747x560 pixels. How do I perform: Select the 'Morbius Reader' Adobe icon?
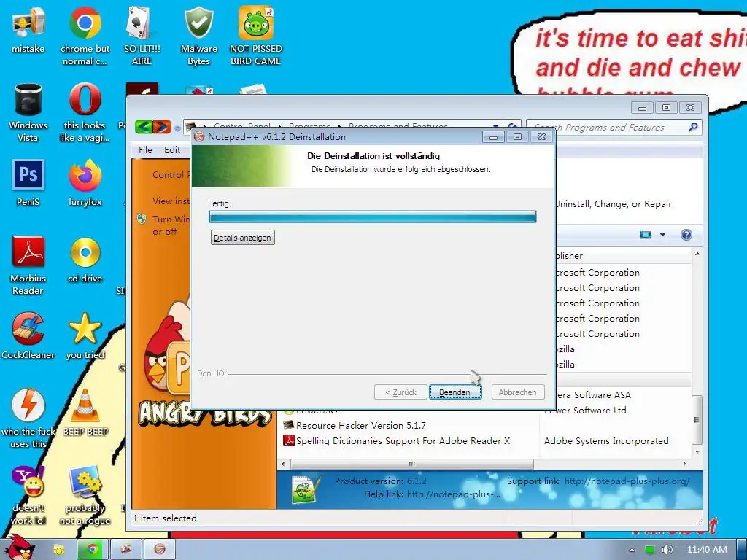(x=28, y=265)
